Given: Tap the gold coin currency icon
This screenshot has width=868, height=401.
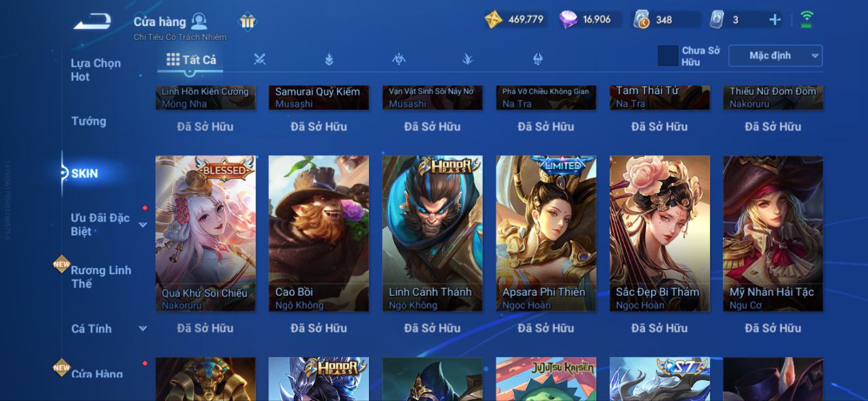Looking at the screenshot, I should tap(494, 20).
